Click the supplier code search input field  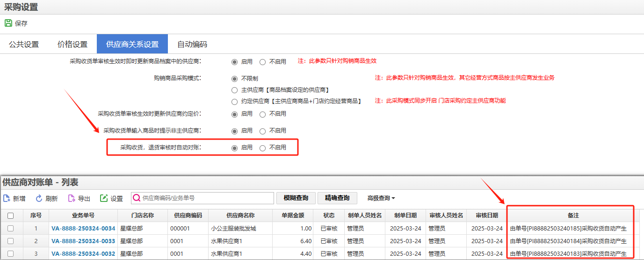[206, 198]
